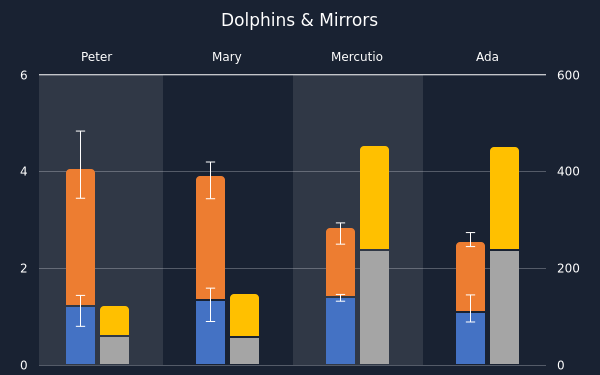Click the Ada category label

click(x=487, y=57)
